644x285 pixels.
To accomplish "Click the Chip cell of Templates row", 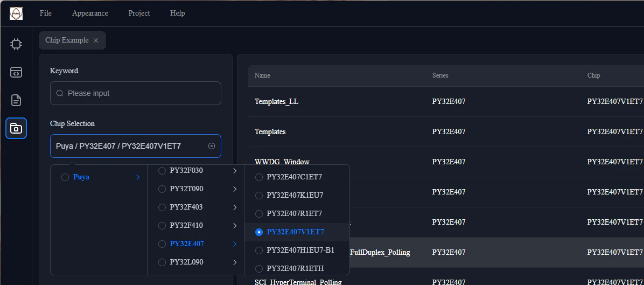I will pyautogui.click(x=615, y=132).
